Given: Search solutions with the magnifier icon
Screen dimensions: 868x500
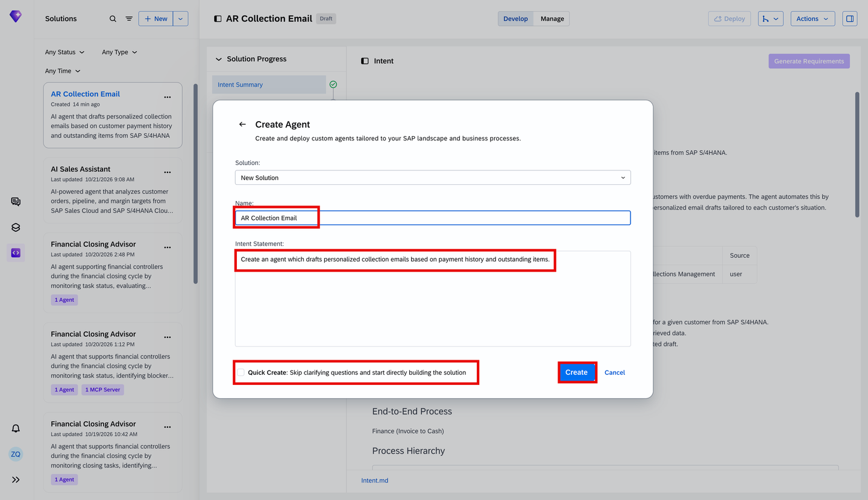Looking at the screenshot, I should pos(113,19).
